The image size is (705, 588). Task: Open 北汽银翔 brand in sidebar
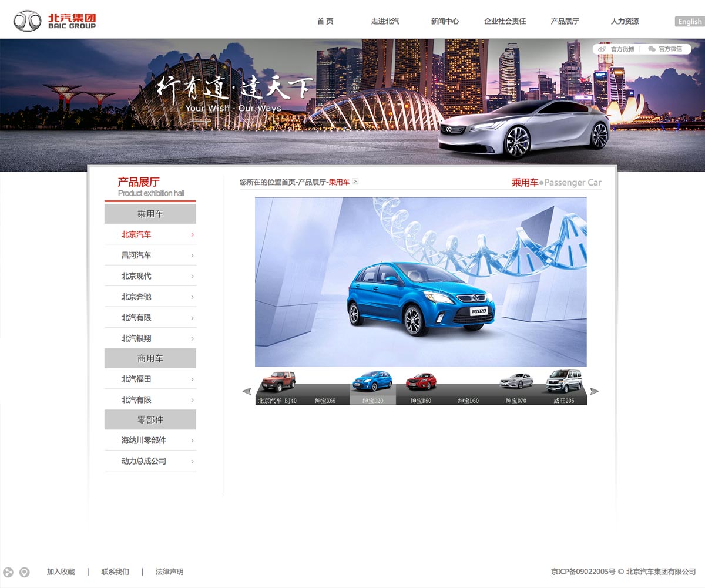click(x=136, y=338)
